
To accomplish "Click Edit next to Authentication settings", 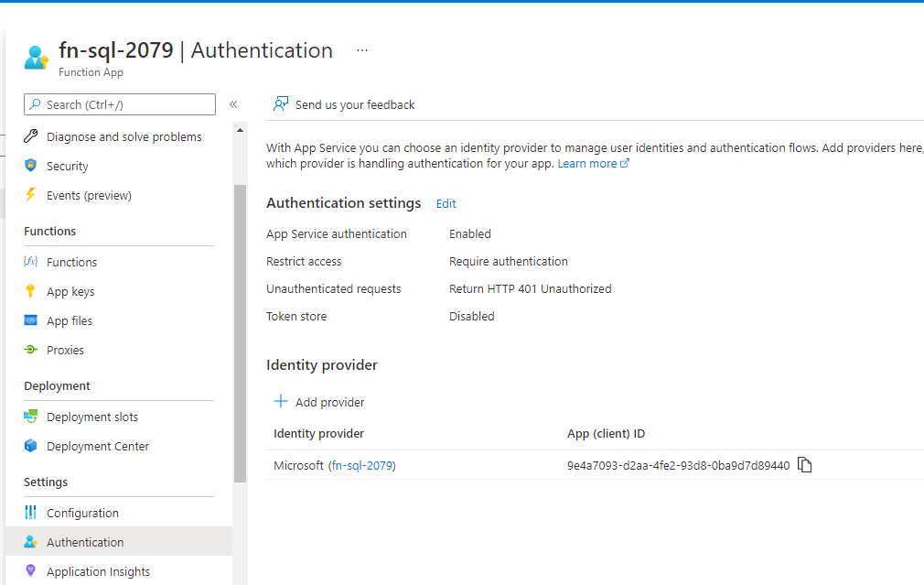I will [x=446, y=204].
